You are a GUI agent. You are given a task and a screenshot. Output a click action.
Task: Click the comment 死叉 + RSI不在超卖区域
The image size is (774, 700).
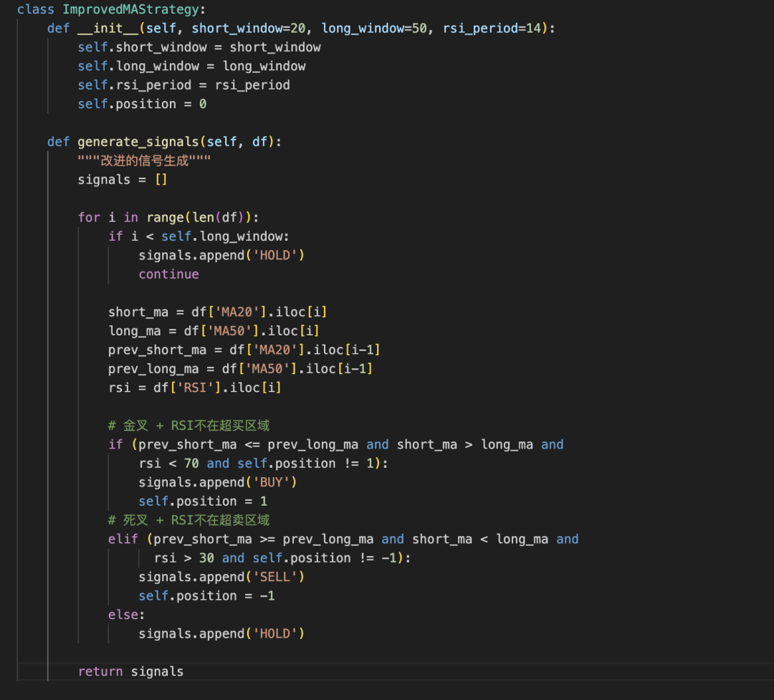click(x=188, y=520)
